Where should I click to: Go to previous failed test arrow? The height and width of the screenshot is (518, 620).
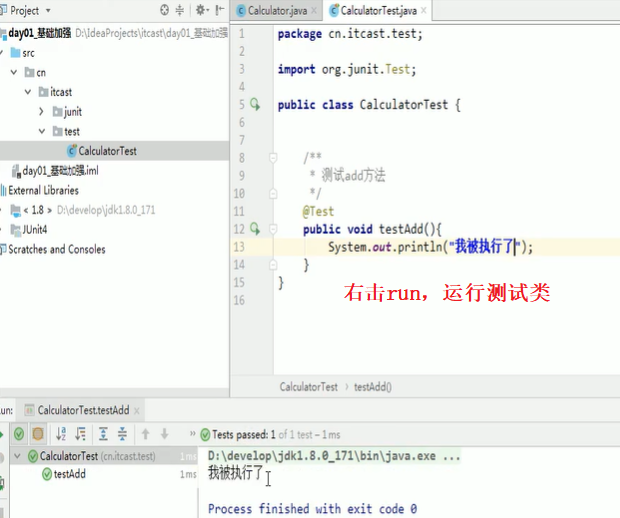point(146,434)
